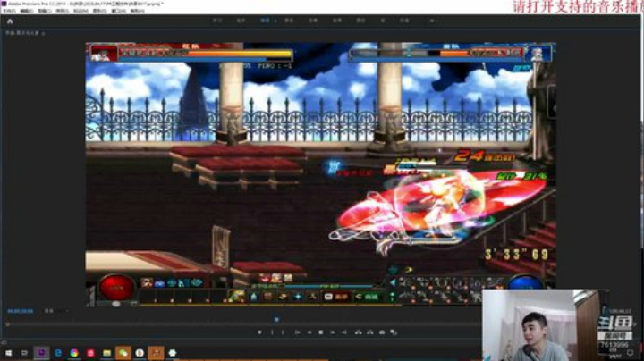Click the Export Frame camera icon

click(x=382, y=332)
